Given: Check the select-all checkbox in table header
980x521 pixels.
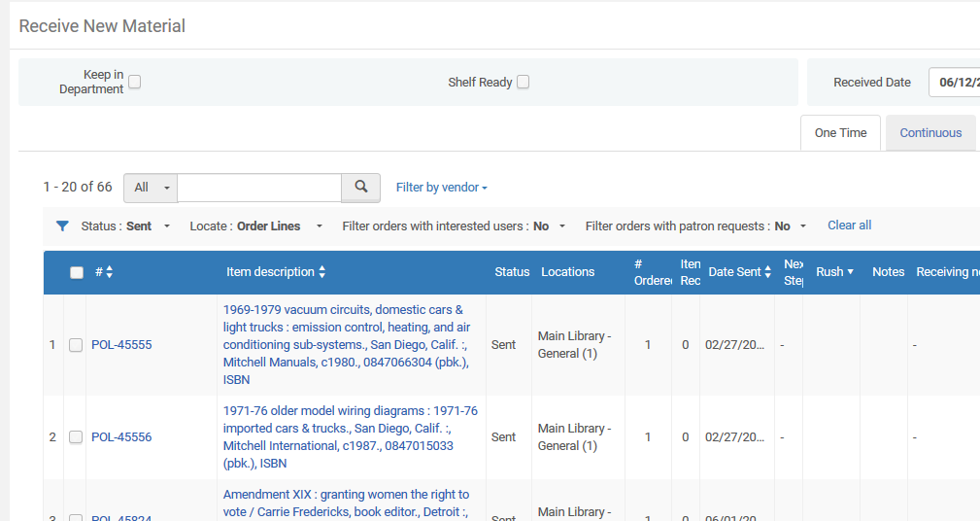Looking at the screenshot, I should pyautogui.click(x=77, y=273).
